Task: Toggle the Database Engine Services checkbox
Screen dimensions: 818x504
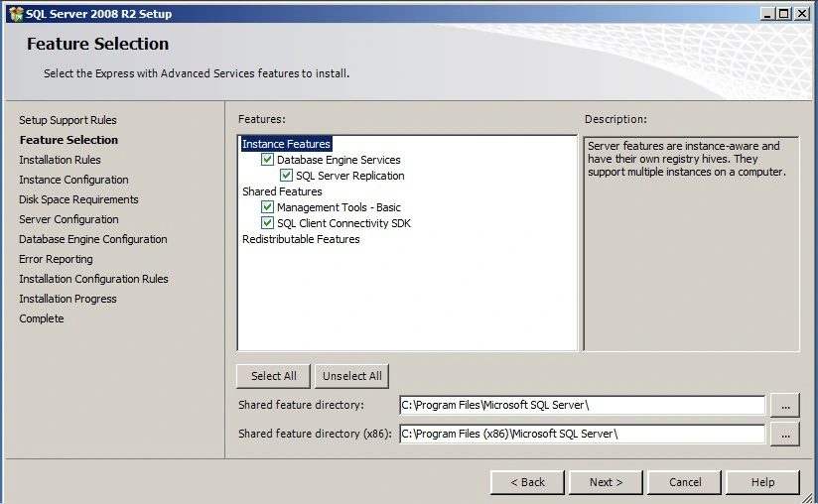Action: pos(267,160)
